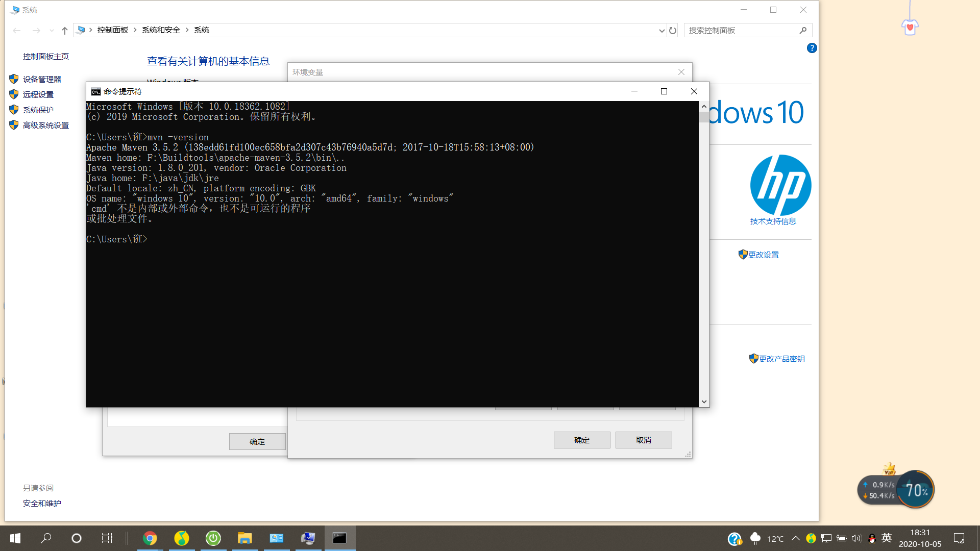The image size is (980, 551).
Task: Switch to Command Prompt taskbar icon
Action: tap(340, 538)
